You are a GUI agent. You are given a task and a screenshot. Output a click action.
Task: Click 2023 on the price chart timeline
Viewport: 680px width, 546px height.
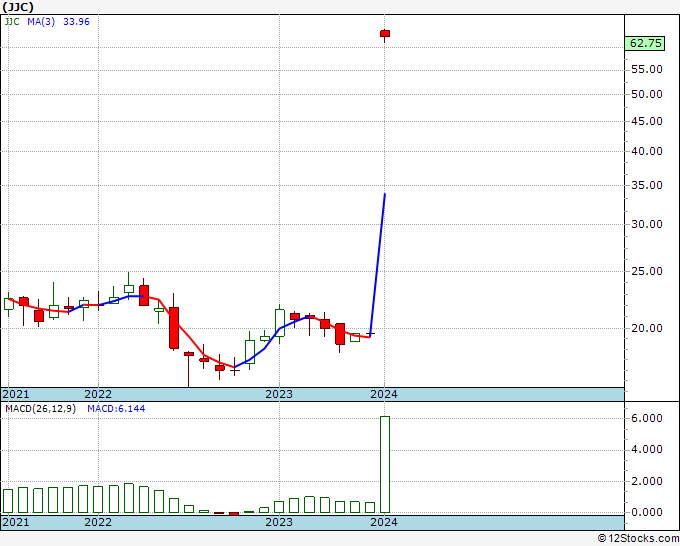click(279, 395)
